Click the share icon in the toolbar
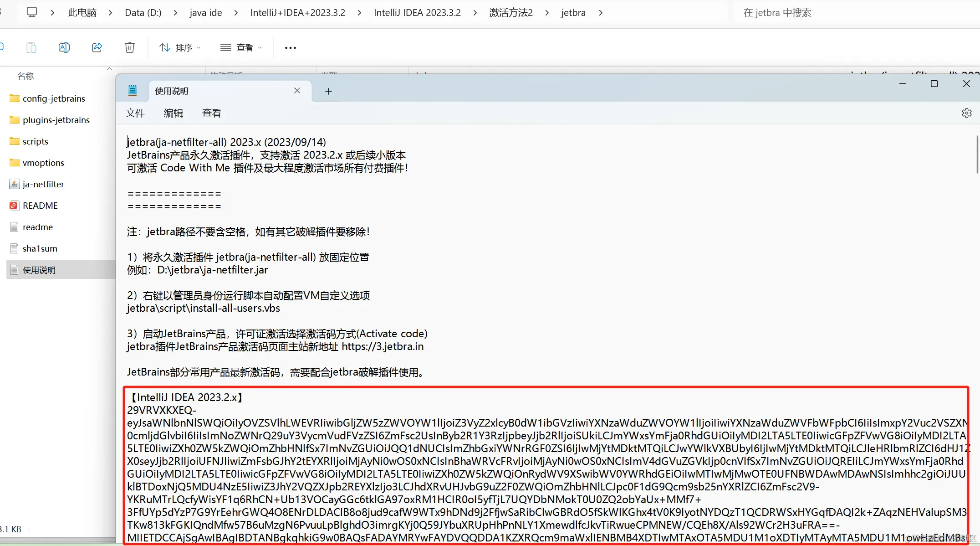 click(x=97, y=47)
